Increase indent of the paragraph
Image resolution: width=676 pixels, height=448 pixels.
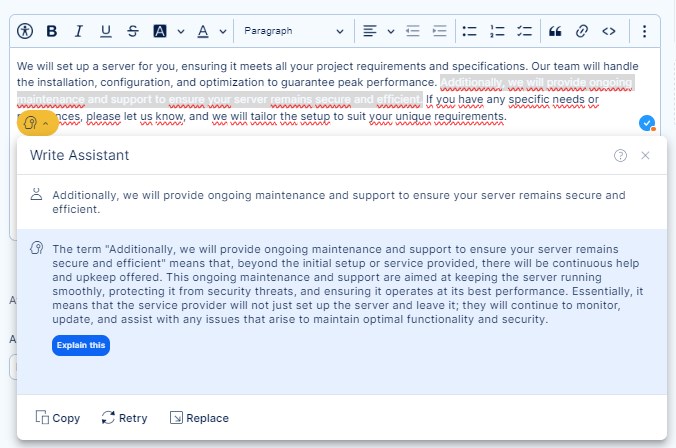[x=439, y=31]
